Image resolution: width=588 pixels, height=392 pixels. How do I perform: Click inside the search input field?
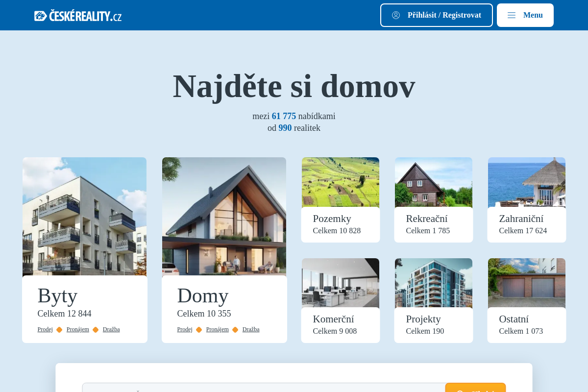(265, 389)
